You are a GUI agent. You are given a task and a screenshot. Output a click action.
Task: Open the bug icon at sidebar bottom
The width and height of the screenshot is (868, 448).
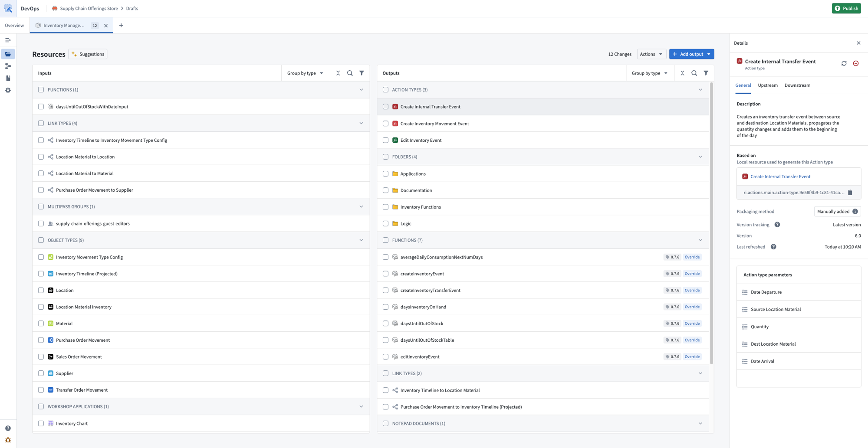[8, 440]
